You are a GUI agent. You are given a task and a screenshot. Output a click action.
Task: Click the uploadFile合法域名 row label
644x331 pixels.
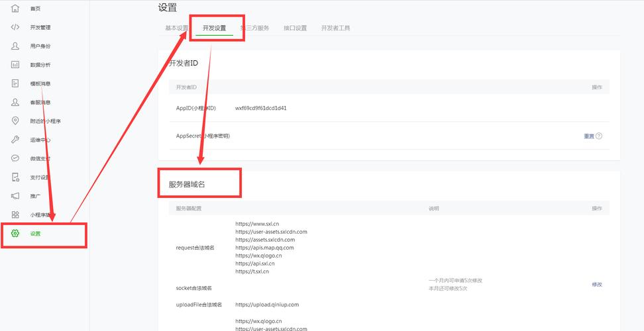(199, 305)
